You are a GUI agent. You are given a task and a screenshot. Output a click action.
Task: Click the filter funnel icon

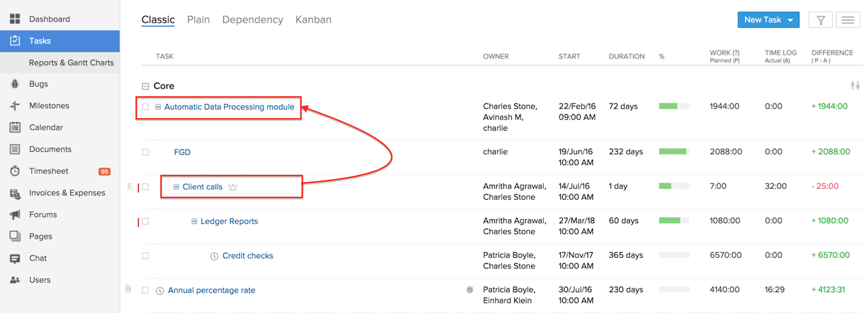point(820,20)
